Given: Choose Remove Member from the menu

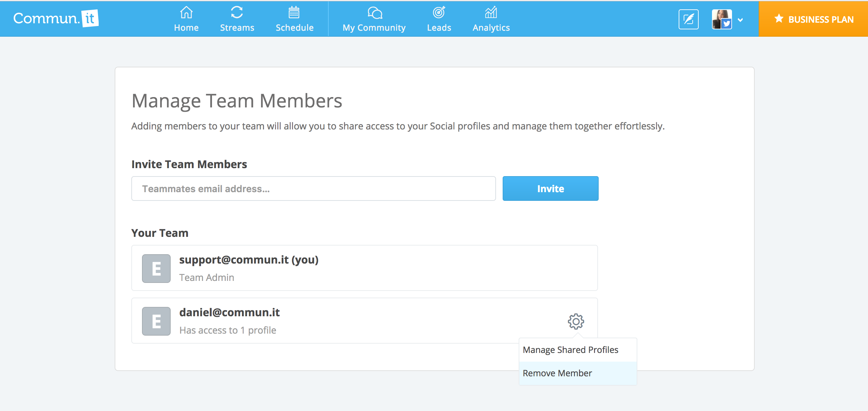Looking at the screenshot, I should pos(578,373).
